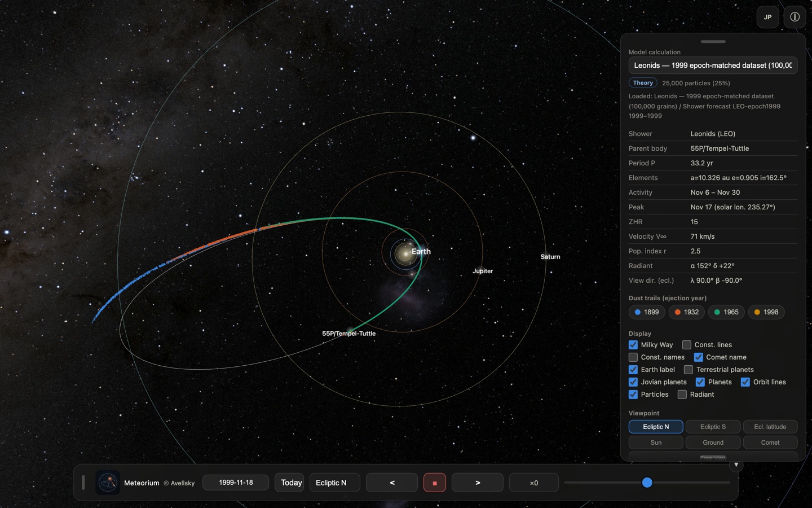Uncheck the Earth label checkbox
This screenshot has width=812, height=508.
pos(633,370)
